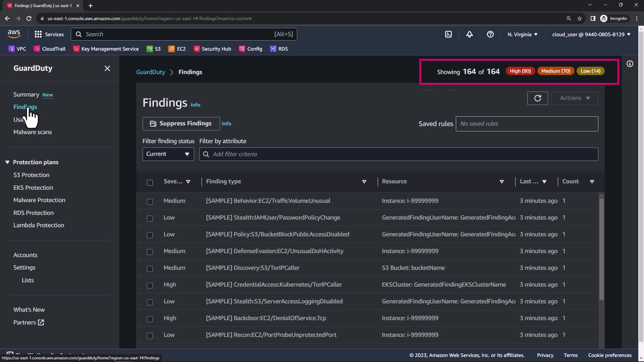Open the Current finding status dropdown

coord(168,154)
